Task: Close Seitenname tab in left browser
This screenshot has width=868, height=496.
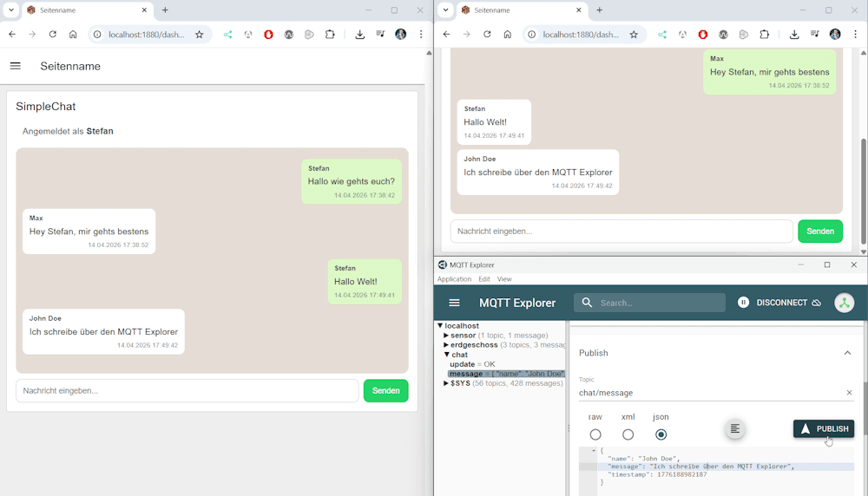Action: point(144,10)
